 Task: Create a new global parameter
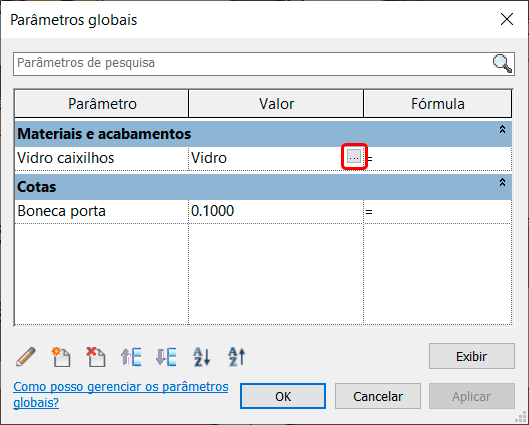click(61, 357)
